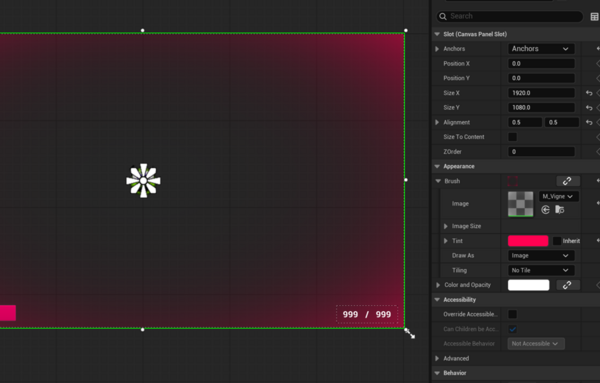Screen dimensions: 600x383
Task: Reset Size Y to default value
Action: click(589, 108)
